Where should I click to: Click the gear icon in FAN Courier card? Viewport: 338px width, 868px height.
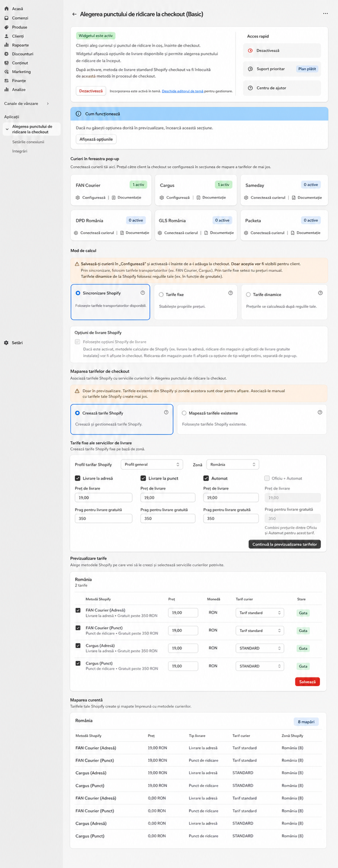point(78,197)
